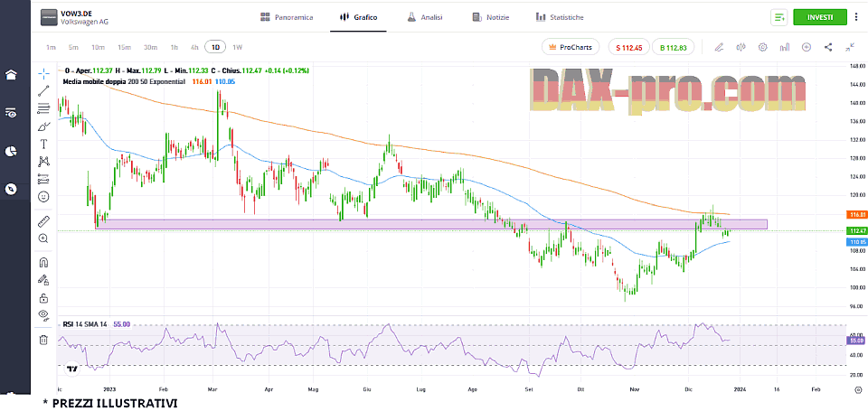Click the green 112.47 price label
This screenshot has width=868, height=411.
pyautogui.click(x=855, y=230)
